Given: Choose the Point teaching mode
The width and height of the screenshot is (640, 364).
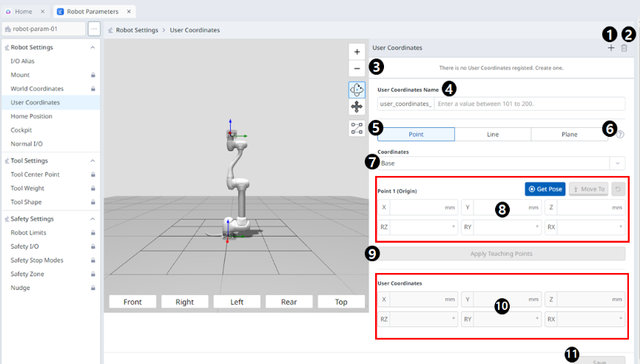Looking at the screenshot, I should [416, 135].
